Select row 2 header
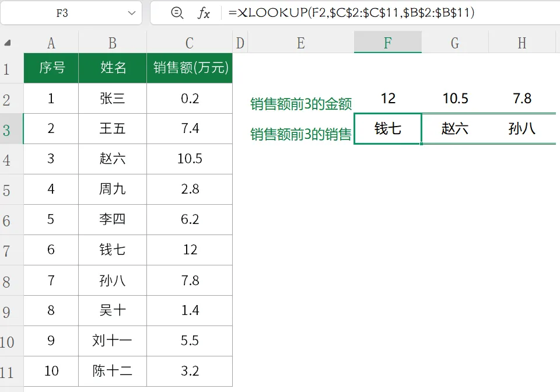 tap(12, 99)
